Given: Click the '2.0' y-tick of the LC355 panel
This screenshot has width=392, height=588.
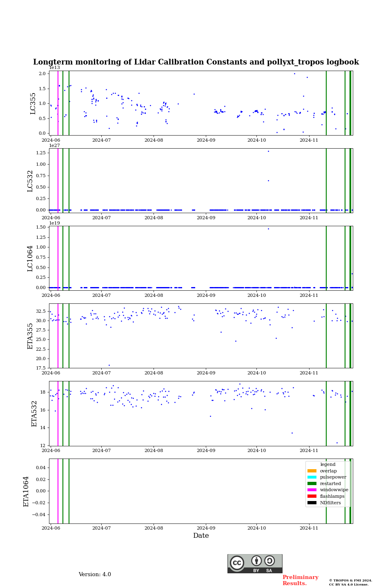Looking at the screenshot, I should click(42, 74).
